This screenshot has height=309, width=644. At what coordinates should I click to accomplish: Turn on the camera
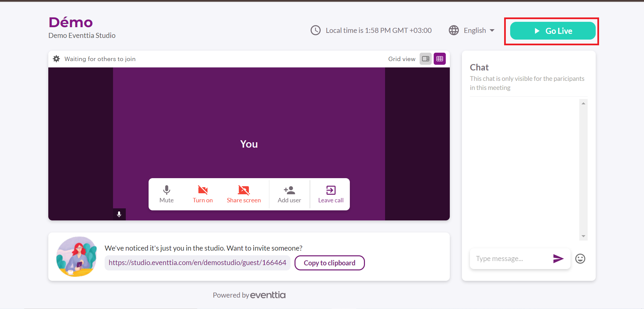point(203,194)
